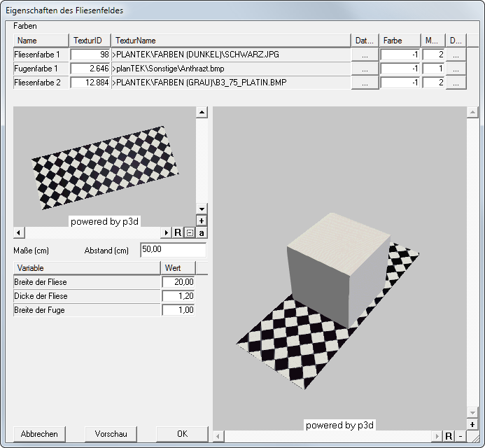Open file browser for Fliesenfarbe 2 texture
The width and height of the screenshot is (485, 448).
(x=365, y=83)
